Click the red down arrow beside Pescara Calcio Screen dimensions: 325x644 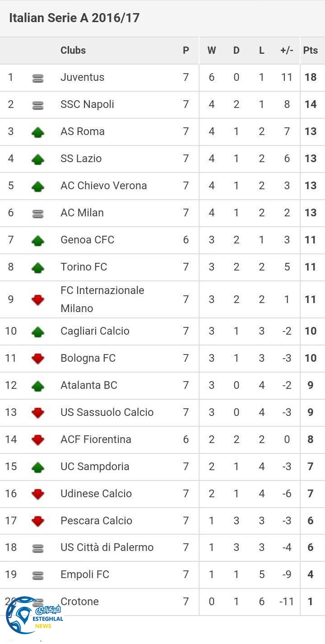(38, 521)
